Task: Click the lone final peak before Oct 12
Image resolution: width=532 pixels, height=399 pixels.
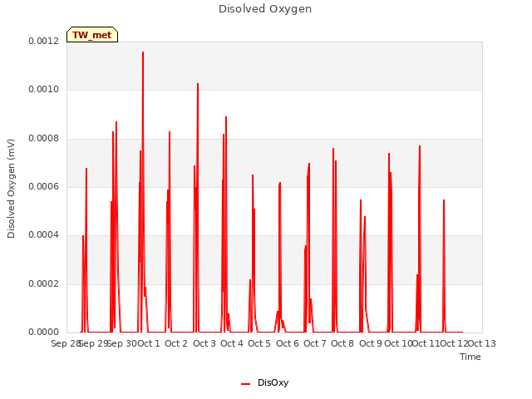Action: point(444,201)
